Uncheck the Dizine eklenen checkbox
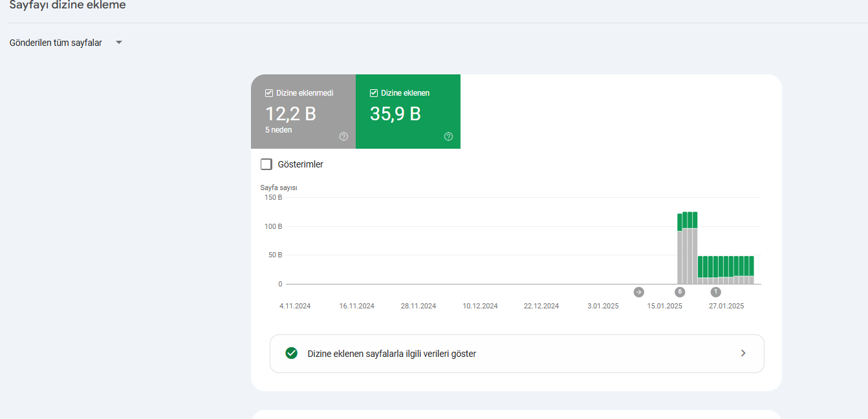The height and width of the screenshot is (419, 868). pyautogui.click(x=374, y=93)
